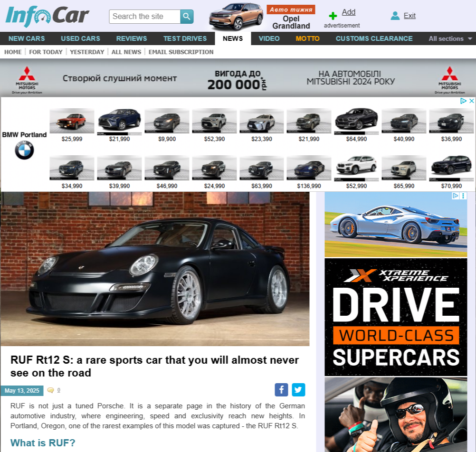Open the car thumbnail priced $52,390
The height and width of the screenshot is (452, 476).
214,121
